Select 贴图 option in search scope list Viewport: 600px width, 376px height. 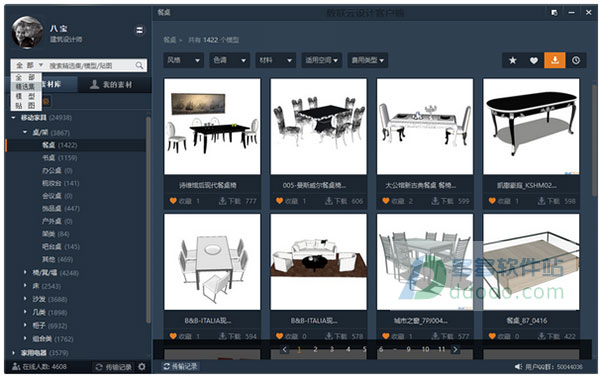(25, 106)
